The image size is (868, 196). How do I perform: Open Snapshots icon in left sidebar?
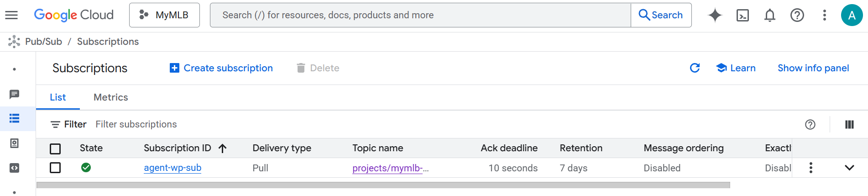point(14,143)
